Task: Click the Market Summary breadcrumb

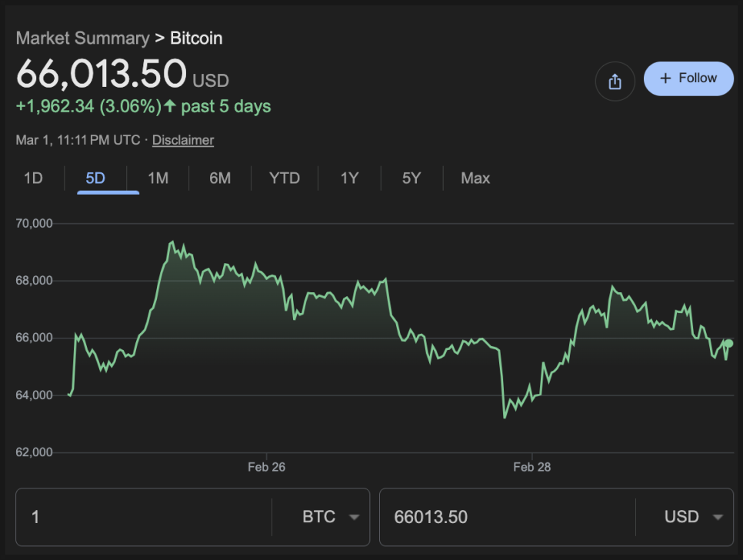Action: 82,38
